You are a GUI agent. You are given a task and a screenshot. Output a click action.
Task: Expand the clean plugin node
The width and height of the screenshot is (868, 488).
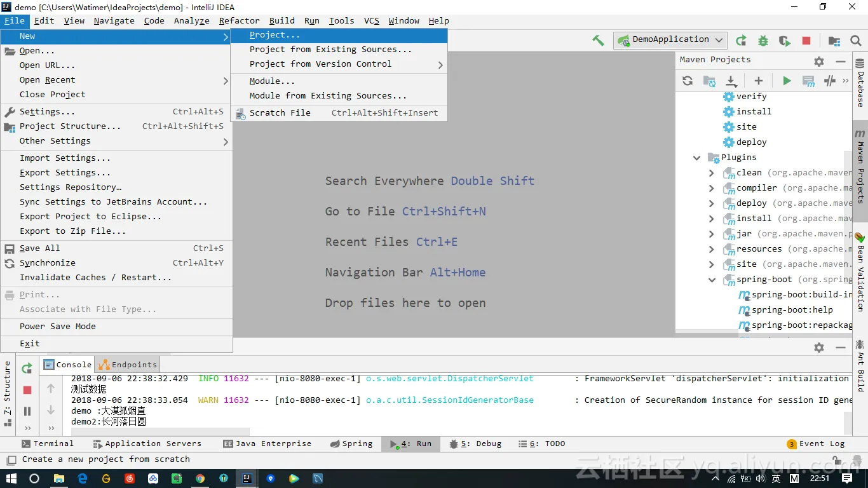click(x=712, y=173)
